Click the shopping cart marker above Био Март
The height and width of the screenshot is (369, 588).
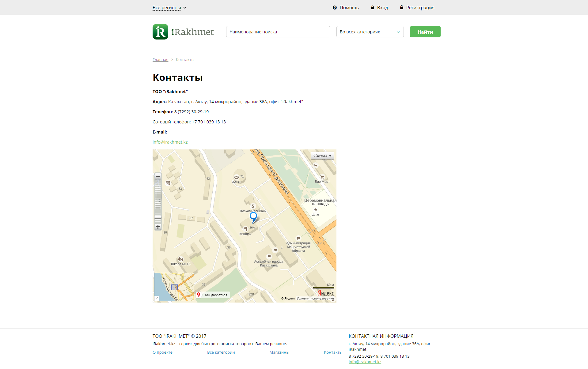(x=316, y=166)
